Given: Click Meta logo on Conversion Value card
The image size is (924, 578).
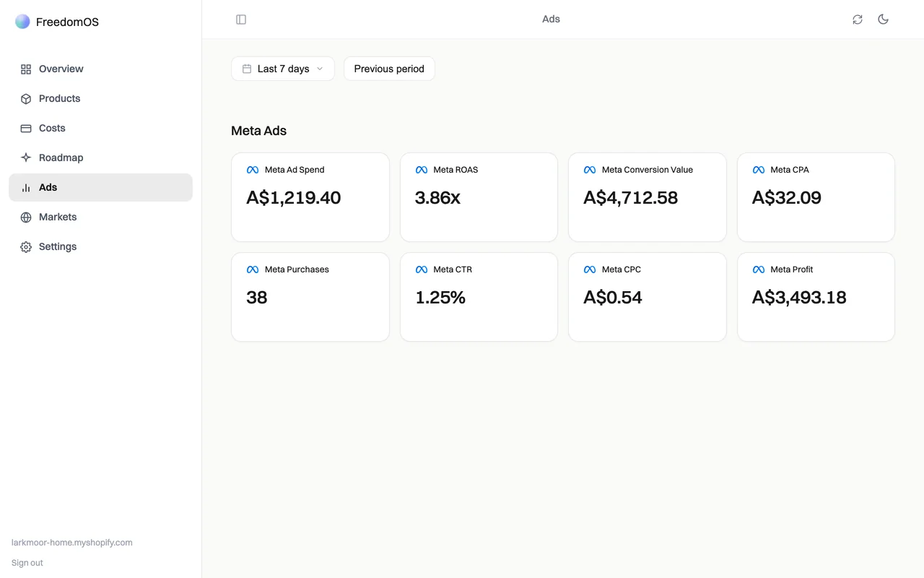Looking at the screenshot, I should [590, 170].
